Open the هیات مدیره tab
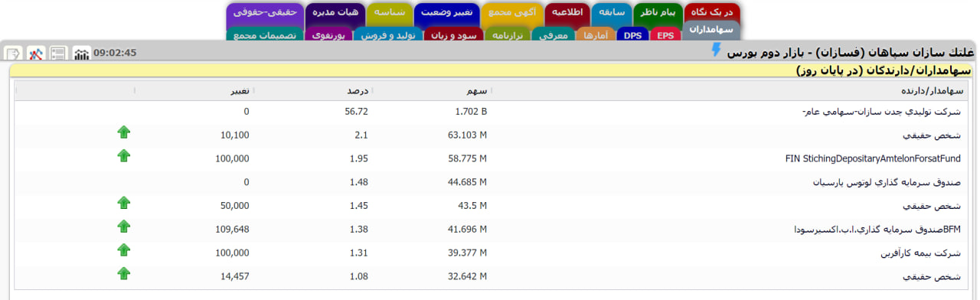Image resolution: width=980 pixels, height=300 pixels. [x=335, y=13]
